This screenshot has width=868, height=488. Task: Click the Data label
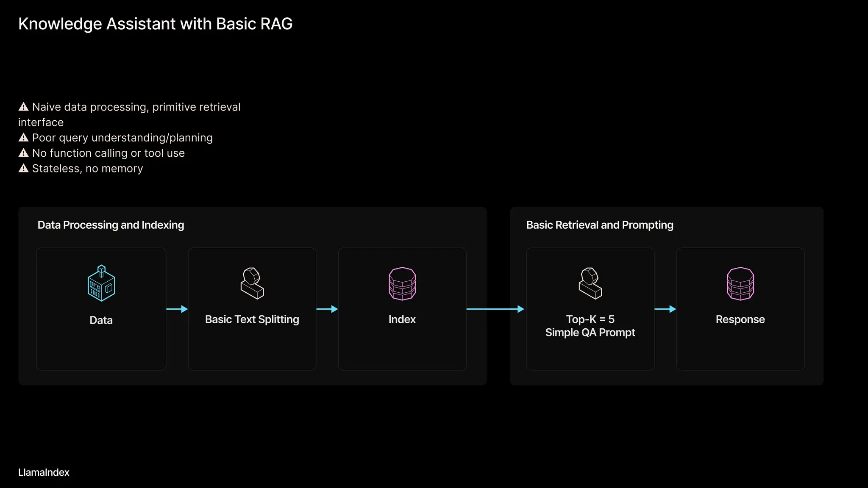coord(101,320)
